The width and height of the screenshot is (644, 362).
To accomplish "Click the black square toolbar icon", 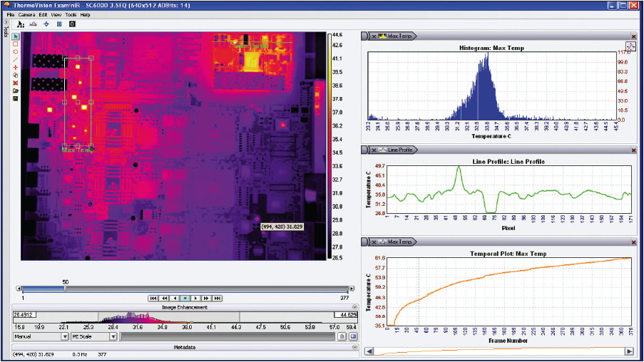I will (72, 24).
